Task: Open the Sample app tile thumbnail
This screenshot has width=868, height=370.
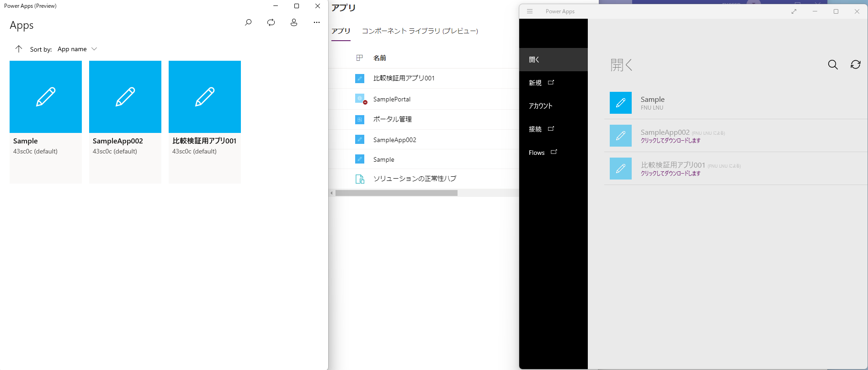Action: pyautogui.click(x=46, y=97)
